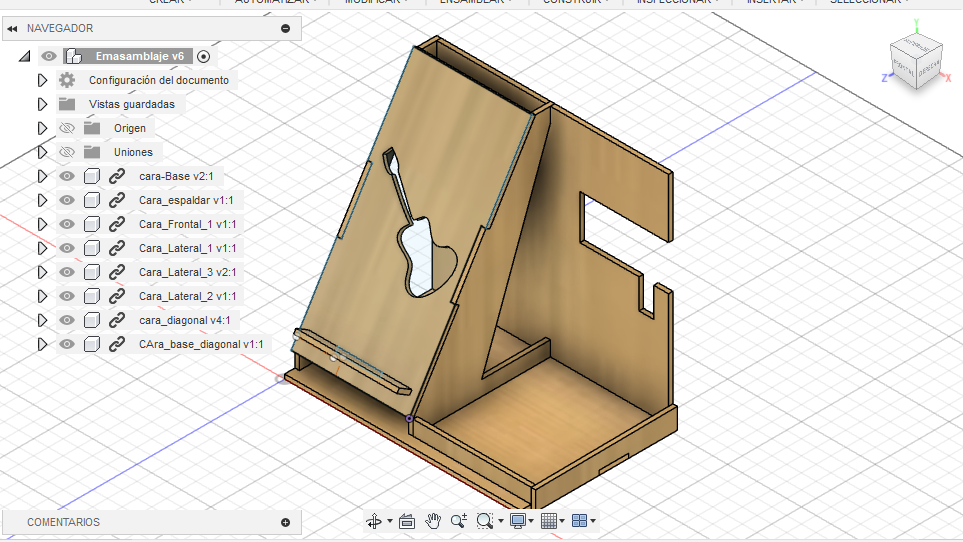
Task: Expand the Cara_Lateral_3 v2:1 node
Action: tap(42, 272)
